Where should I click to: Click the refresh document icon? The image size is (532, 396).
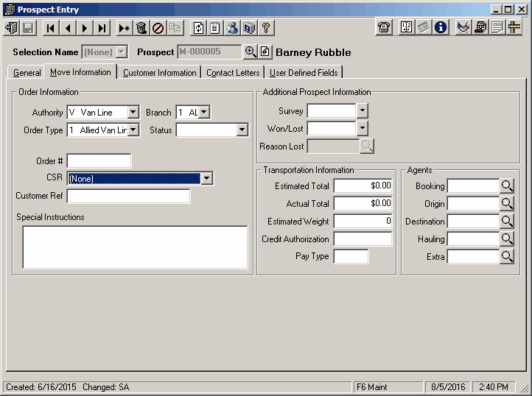pyautogui.click(x=198, y=28)
